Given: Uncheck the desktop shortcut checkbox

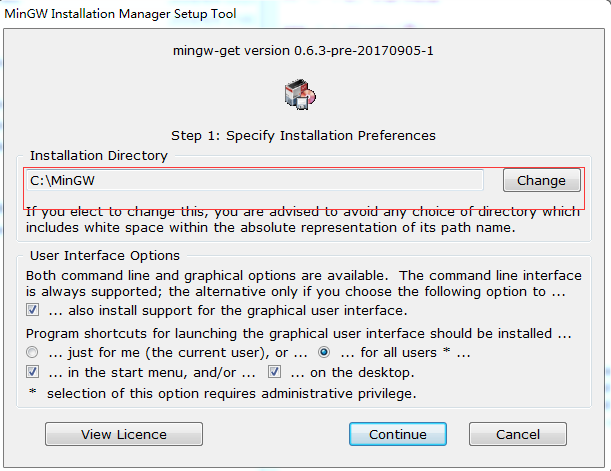Looking at the screenshot, I should pyautogui.click(x=274, y=372).
